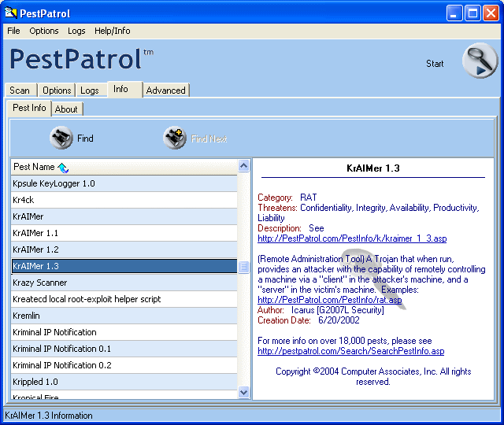The image size is (504, 425).
Task: Close the PestPatrol window
Action: point(491,13)
